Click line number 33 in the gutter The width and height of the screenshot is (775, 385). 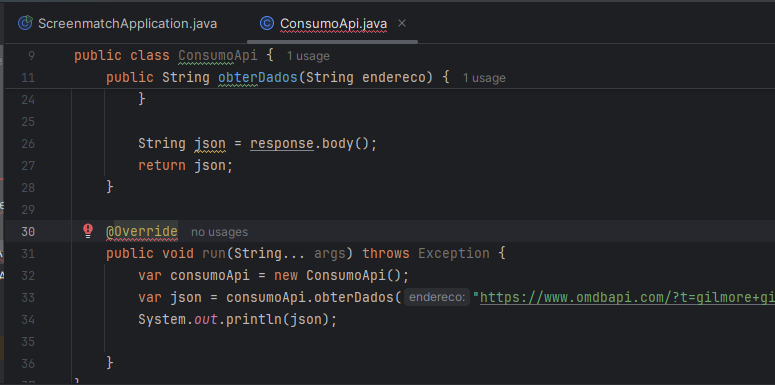28,297
